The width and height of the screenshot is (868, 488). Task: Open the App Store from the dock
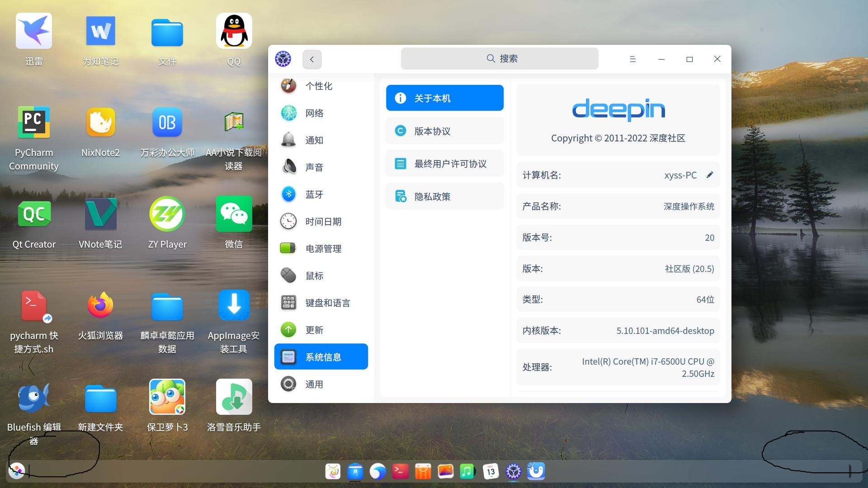(x=423, y=471)
